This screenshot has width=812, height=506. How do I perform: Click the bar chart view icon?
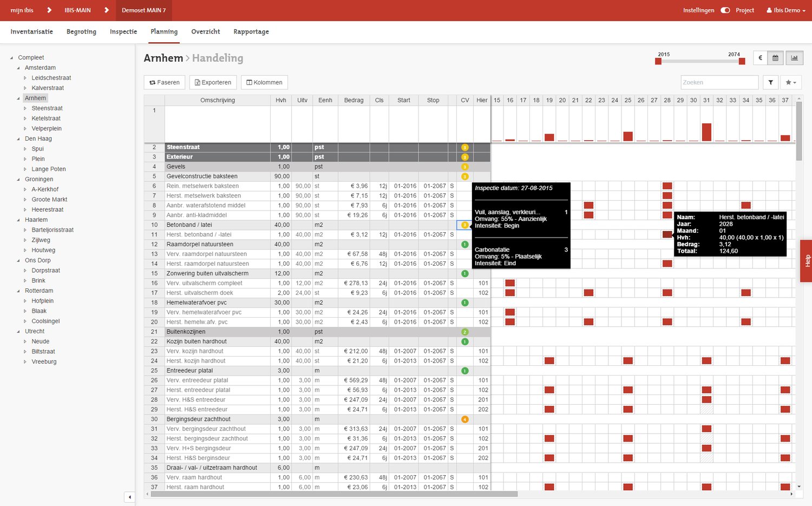tap(795, 58)
